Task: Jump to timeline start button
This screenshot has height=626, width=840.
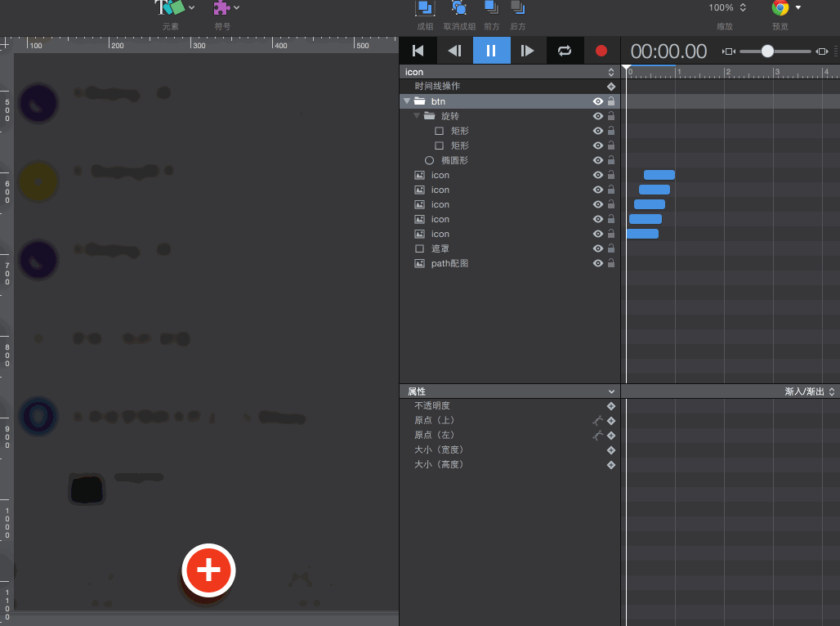Action: (418, 51)
